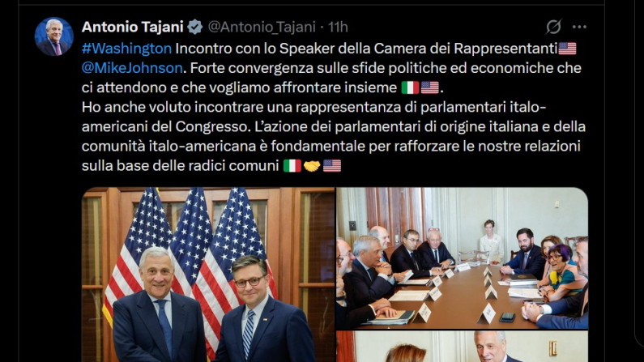Open the handshake photo with American flags
Image resolution: width=644 pixels, height=362 pixels.
(208, 275)
